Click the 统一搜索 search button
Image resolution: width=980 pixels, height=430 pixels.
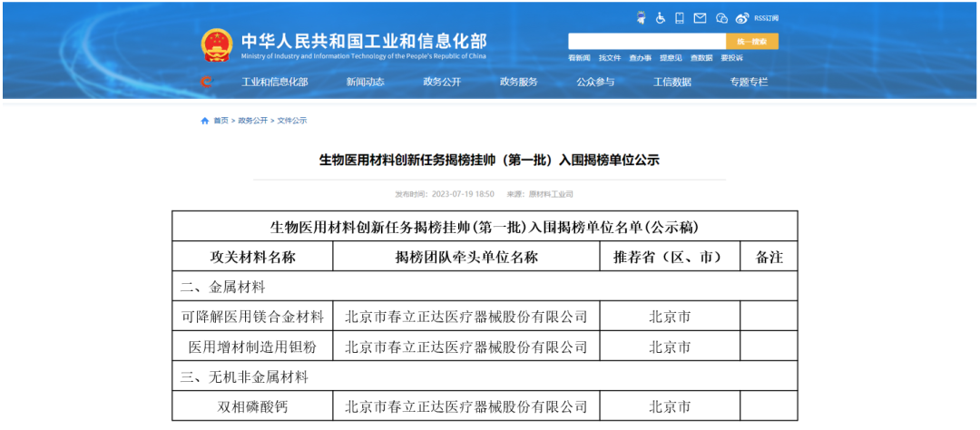tap(752, 41)
